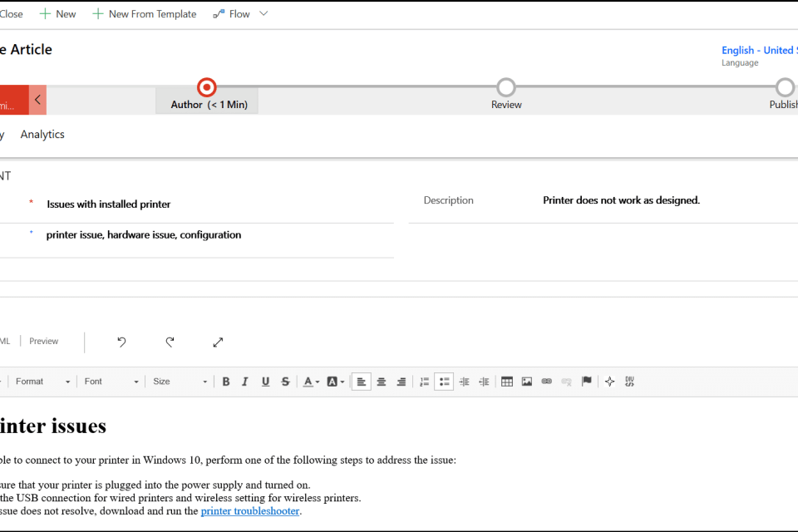Viewport: 798px width, 532px height.
Task: Apply bold formatting to text
Action: click(x=225, y=381)
